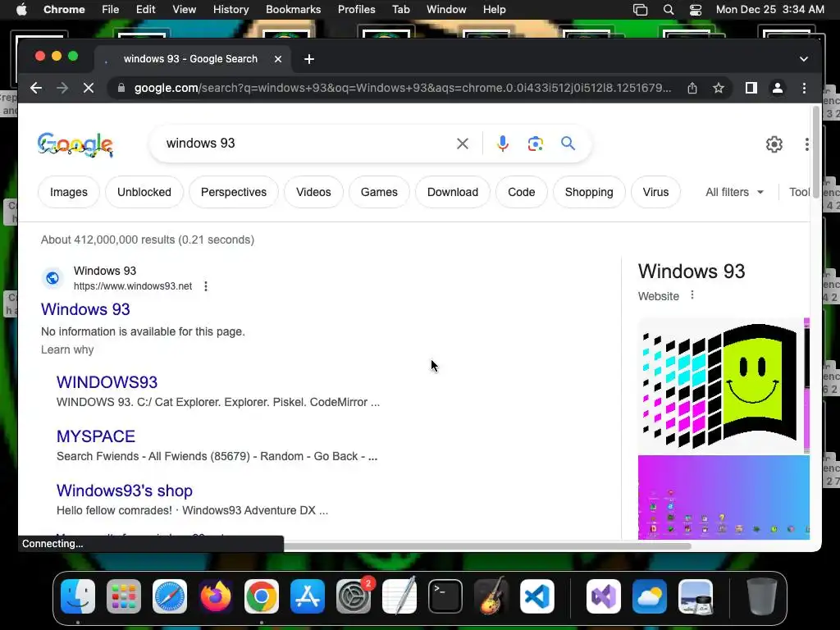Select the Code filter chip
The height and width of the screenshot is (630, 840).
point(521,192)
